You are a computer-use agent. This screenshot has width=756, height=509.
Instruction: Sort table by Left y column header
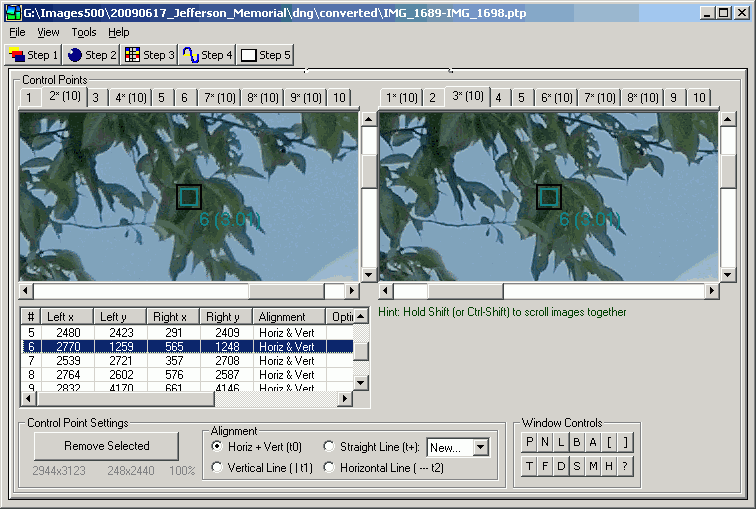click(120, 317)
